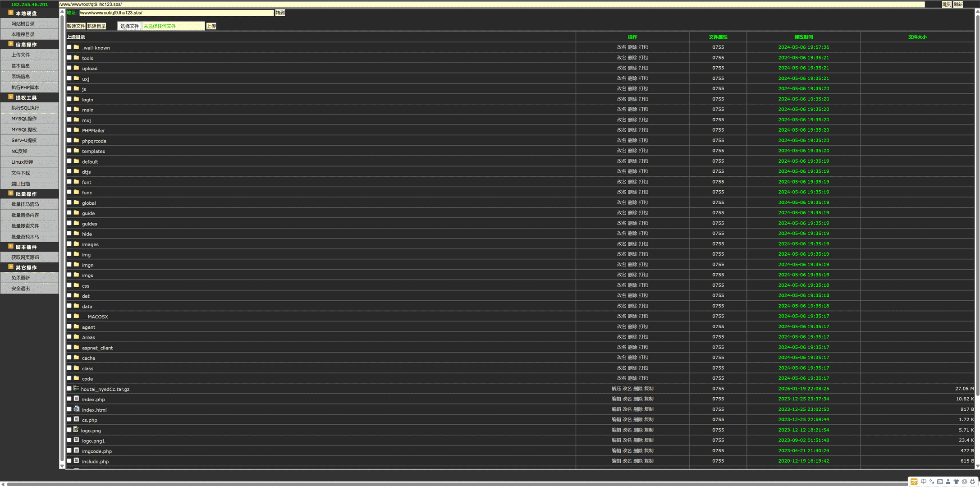
Task: Click the 地址 path input field
Action: pos(176,13)
